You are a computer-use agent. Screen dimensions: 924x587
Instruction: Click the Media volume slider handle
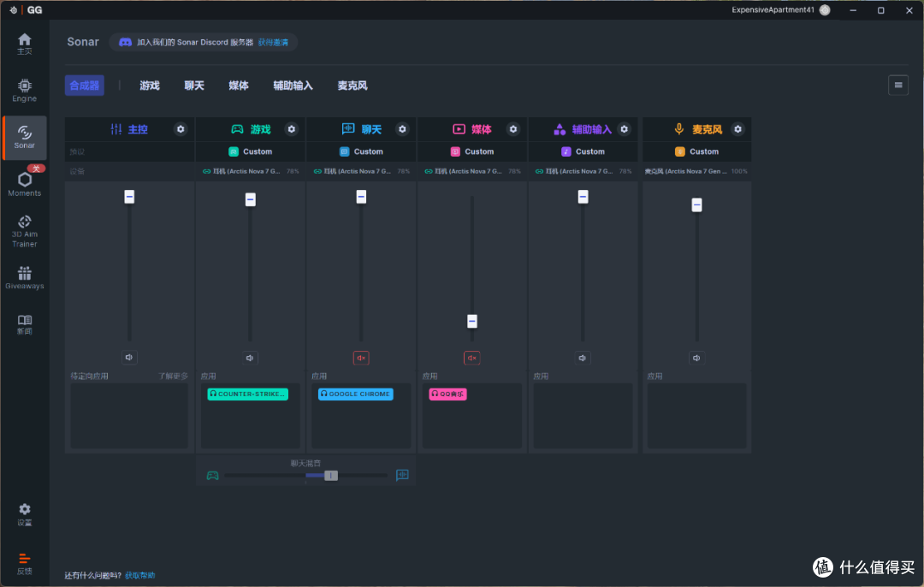click(x=472, y=321)
